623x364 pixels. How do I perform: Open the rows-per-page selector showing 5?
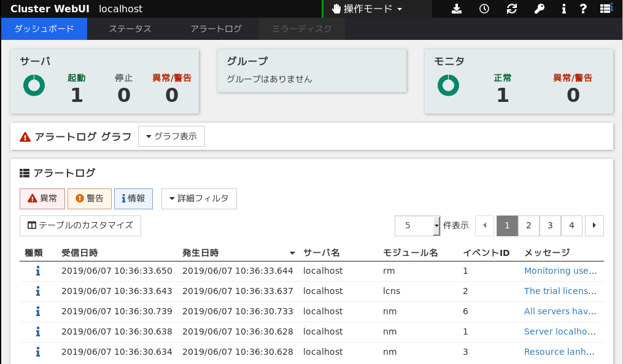coord(417,225)
